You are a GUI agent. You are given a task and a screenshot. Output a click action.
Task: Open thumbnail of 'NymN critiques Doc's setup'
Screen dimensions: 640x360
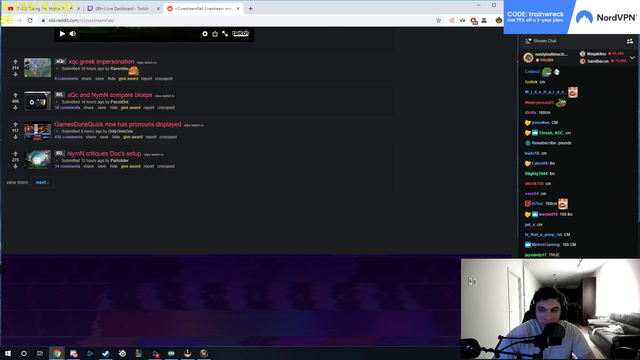coord(38,160)
